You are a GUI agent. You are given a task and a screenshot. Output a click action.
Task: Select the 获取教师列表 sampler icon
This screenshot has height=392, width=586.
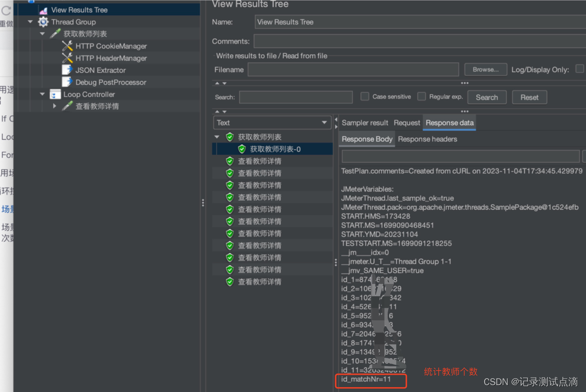55,33
